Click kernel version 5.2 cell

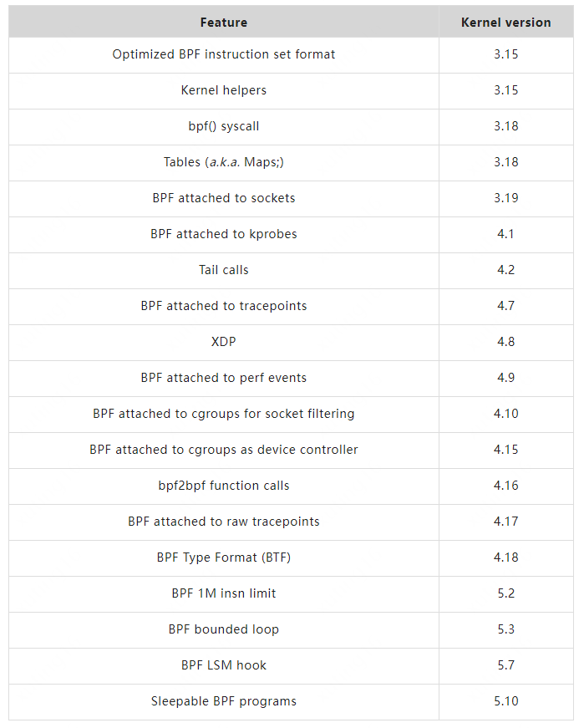[x=505, y=593]
